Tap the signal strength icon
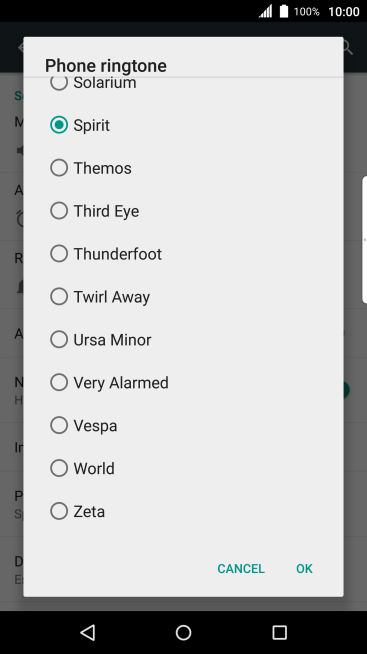The image size is (367, 654). 265,11
